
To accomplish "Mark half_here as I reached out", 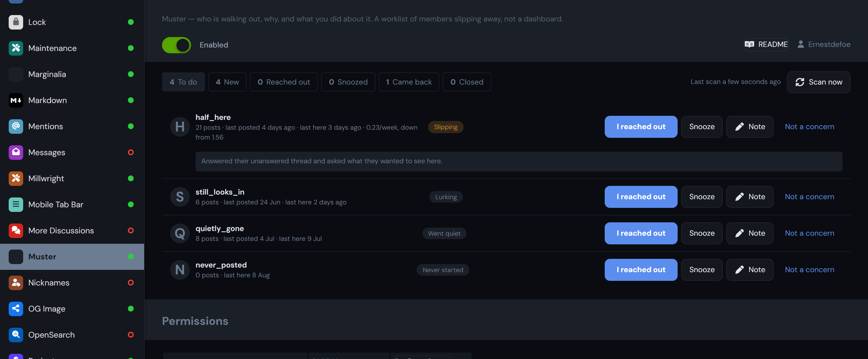I will tap(641, 127).
